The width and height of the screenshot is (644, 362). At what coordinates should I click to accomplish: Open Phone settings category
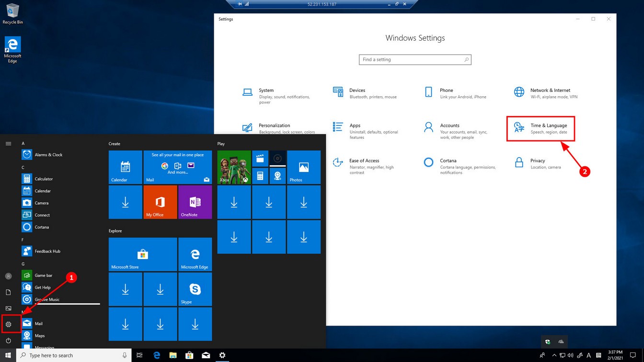coord(457,93)
